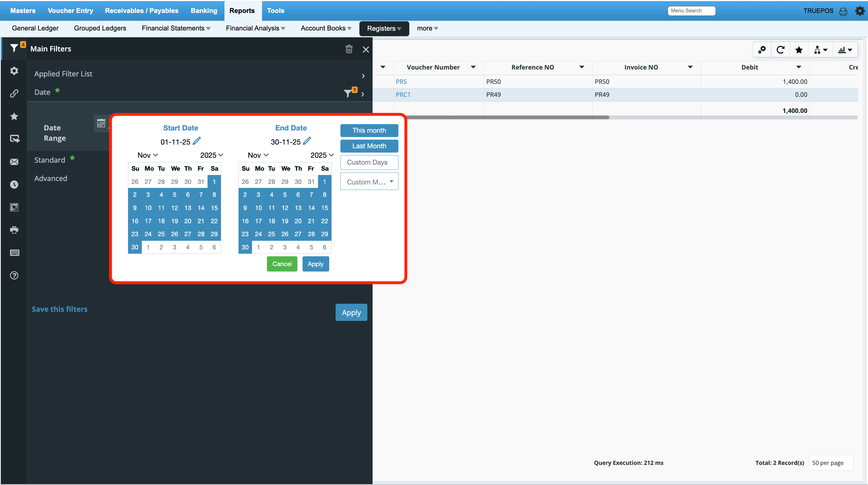
Task: Click the Custom Days input field
Action: point(369,162)
